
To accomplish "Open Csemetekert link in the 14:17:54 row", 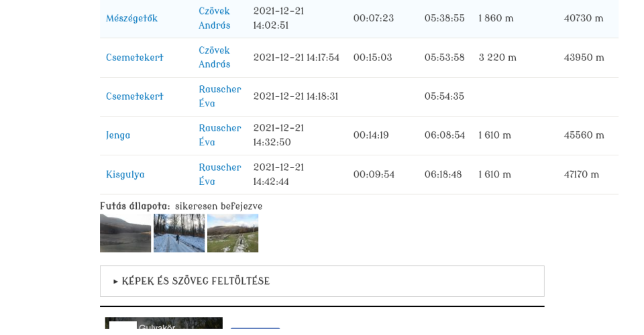I will coord(134,58).
